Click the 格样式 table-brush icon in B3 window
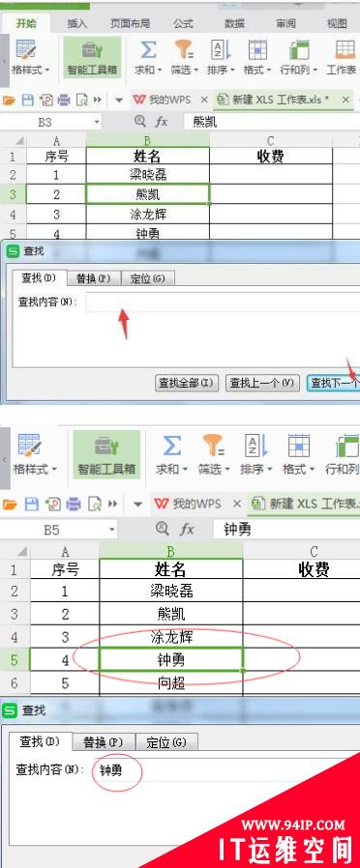Image resolution: width=360 pixels, height=868 pixels. click(25, 48)
